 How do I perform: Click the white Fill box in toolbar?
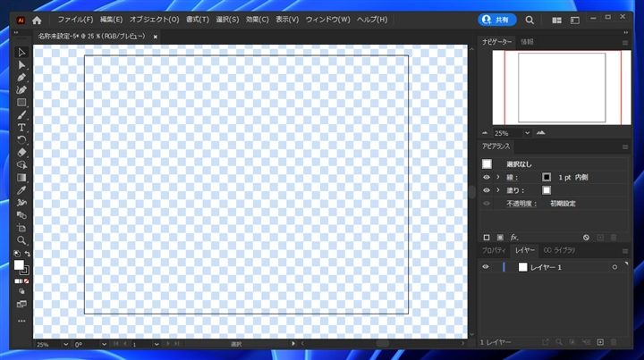click(19, 265)
